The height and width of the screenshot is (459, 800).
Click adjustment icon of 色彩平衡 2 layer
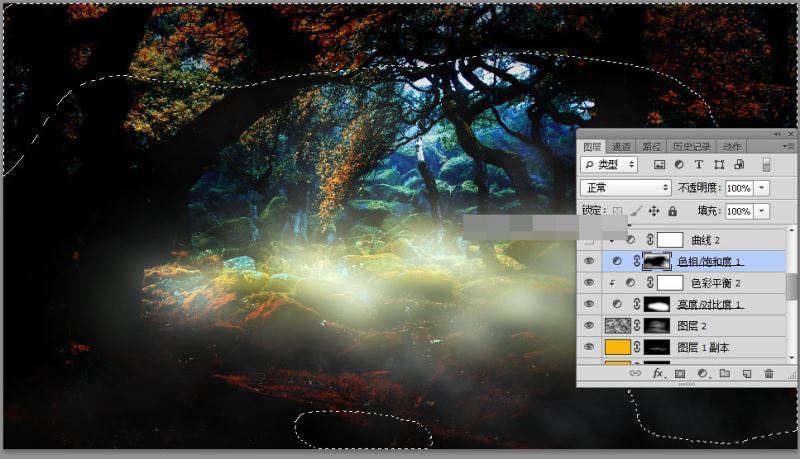pos(631,283)
